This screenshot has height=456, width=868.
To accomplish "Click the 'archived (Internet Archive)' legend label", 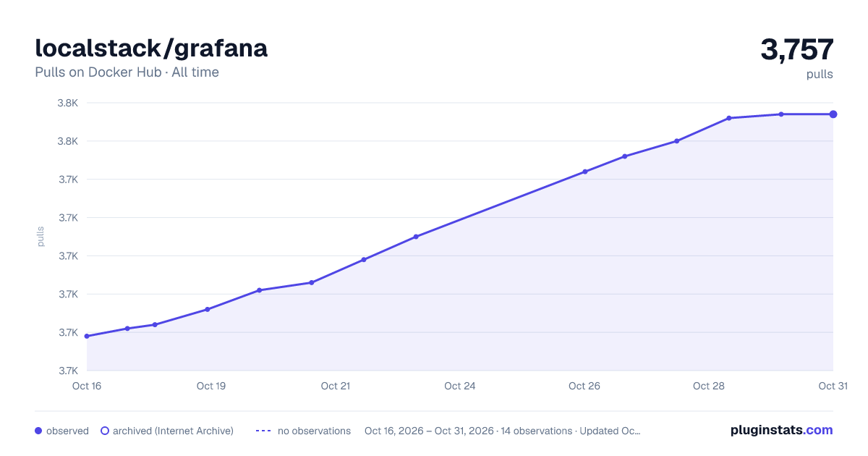I will (173, 431).
